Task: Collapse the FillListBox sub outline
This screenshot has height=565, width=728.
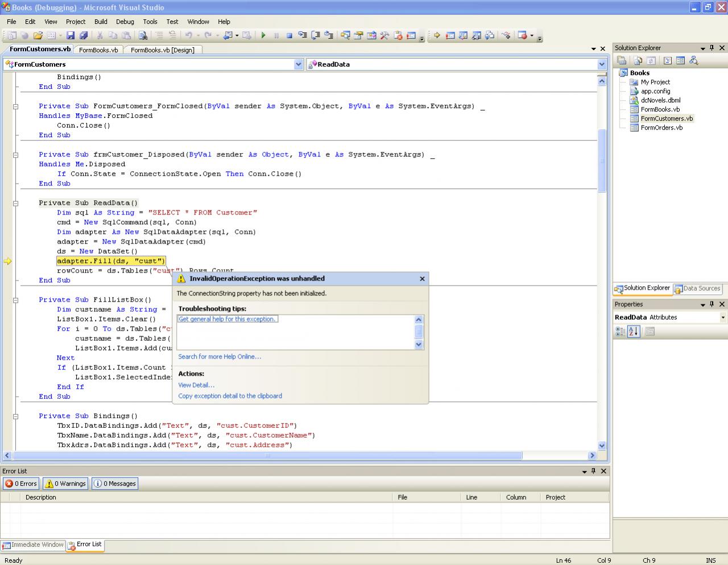Action: 16,300
